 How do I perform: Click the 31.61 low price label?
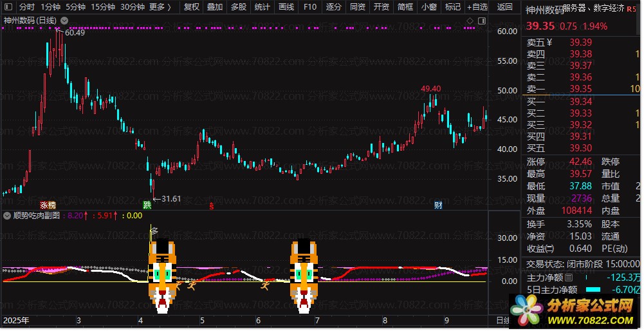tap(171, 199)
